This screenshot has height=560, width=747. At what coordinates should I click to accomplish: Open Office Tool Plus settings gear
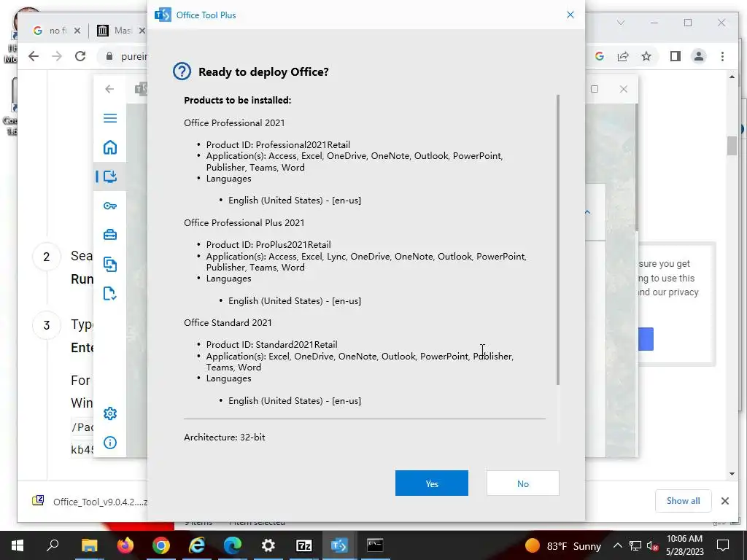[110, 413]
